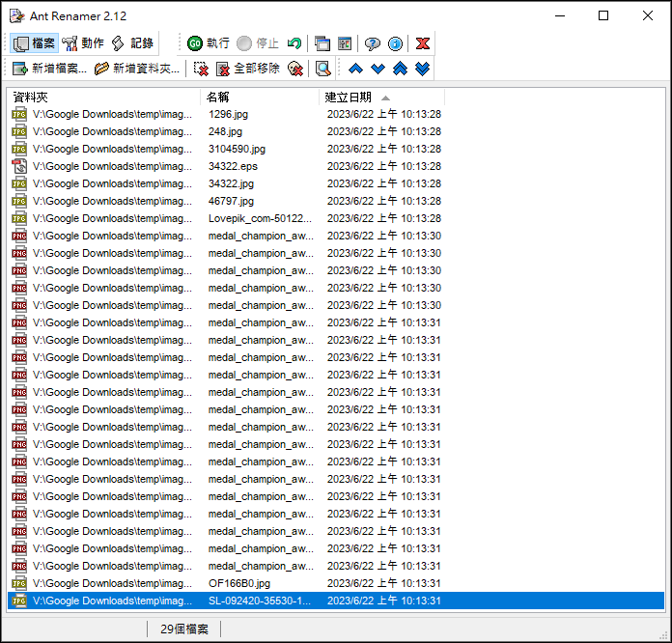Select the 1296.jpg file row
This screenshot has height=643, width=672.
coord(336,115)
